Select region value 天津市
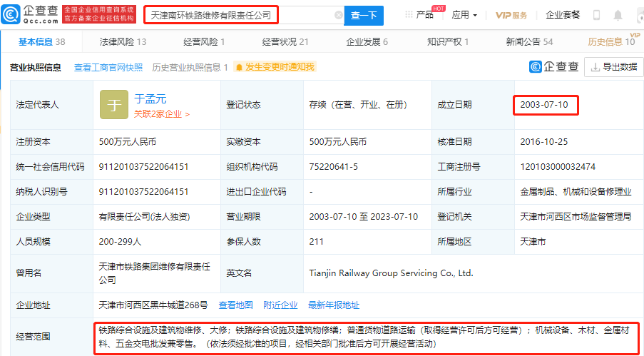Image resolution: width=644 pixels, height=356 pixels. [x=533, y=242]
